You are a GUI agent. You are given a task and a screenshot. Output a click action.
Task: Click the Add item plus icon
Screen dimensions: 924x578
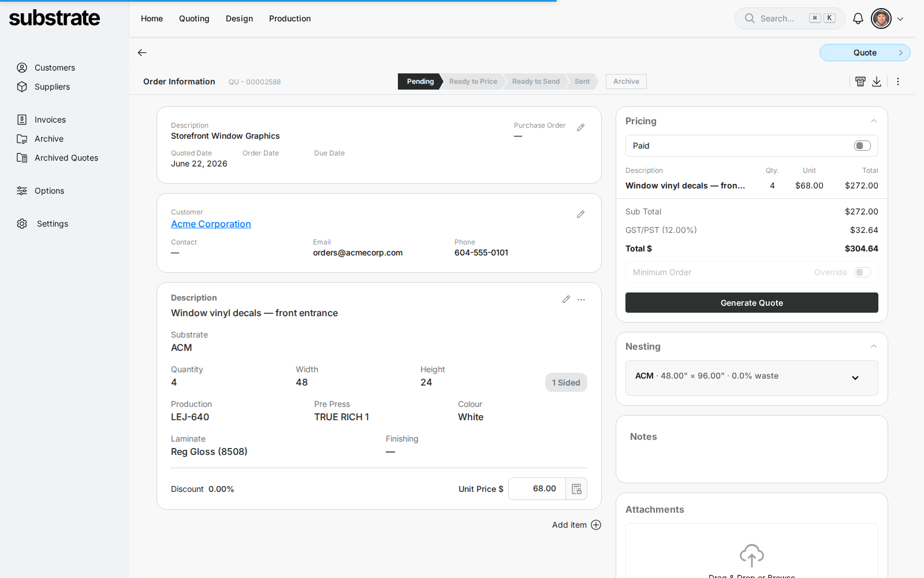click(596, 525)
